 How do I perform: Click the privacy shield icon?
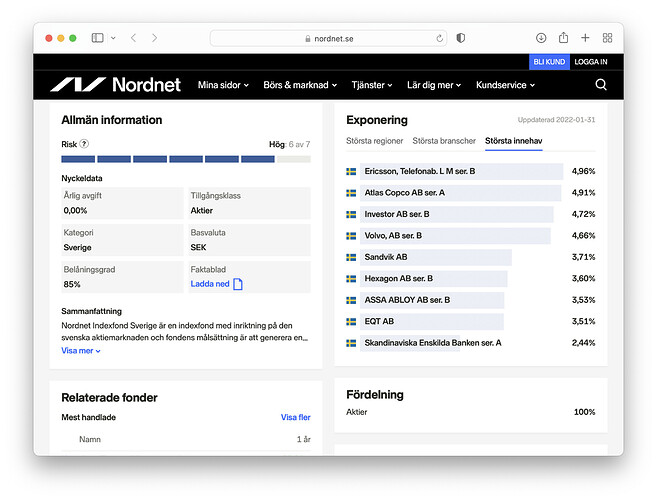pyautogui.click(x=461, y=38)
